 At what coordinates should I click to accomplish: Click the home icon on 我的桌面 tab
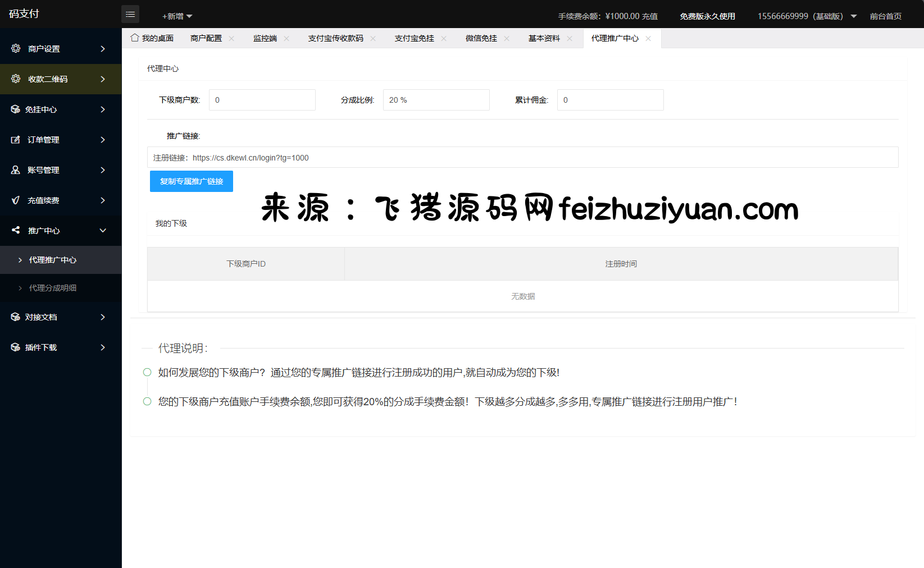point(135,38)
